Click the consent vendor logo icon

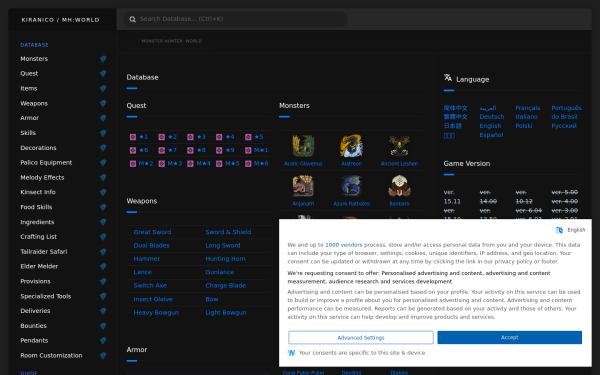(x=291, y=353)
